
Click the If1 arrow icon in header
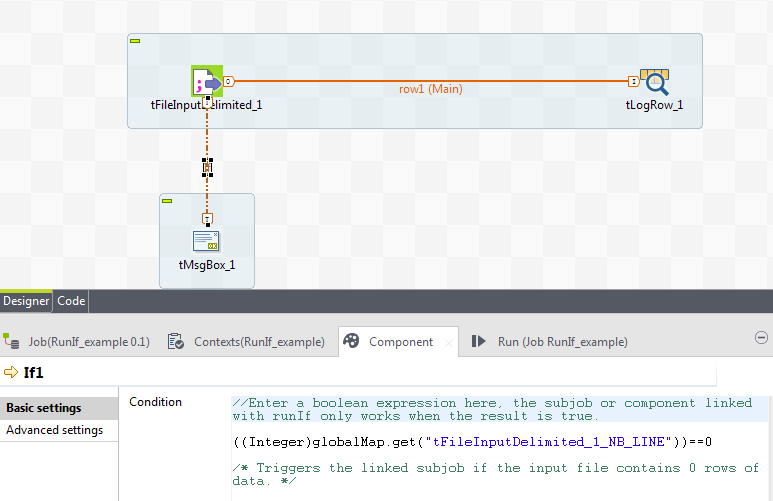[11, 373]
